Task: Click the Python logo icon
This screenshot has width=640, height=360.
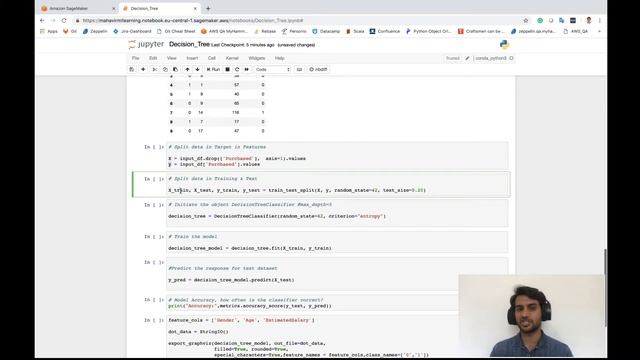Action: coord(504,44)
